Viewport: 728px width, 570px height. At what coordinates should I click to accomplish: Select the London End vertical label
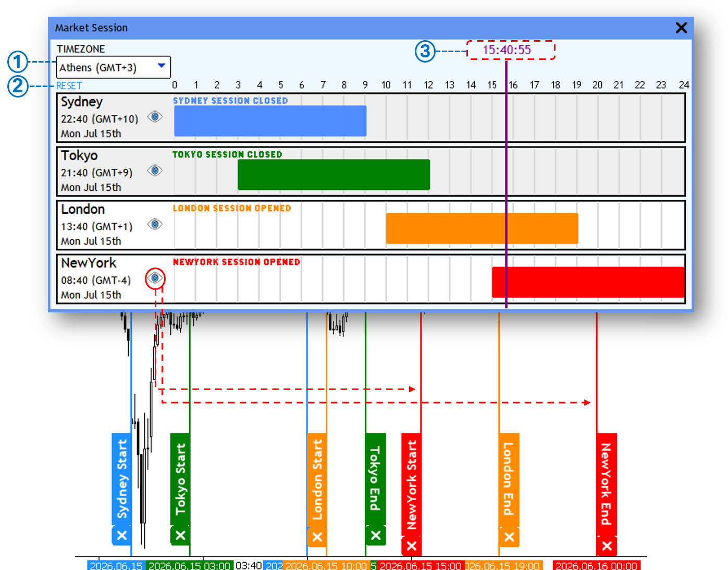point(509,480)
